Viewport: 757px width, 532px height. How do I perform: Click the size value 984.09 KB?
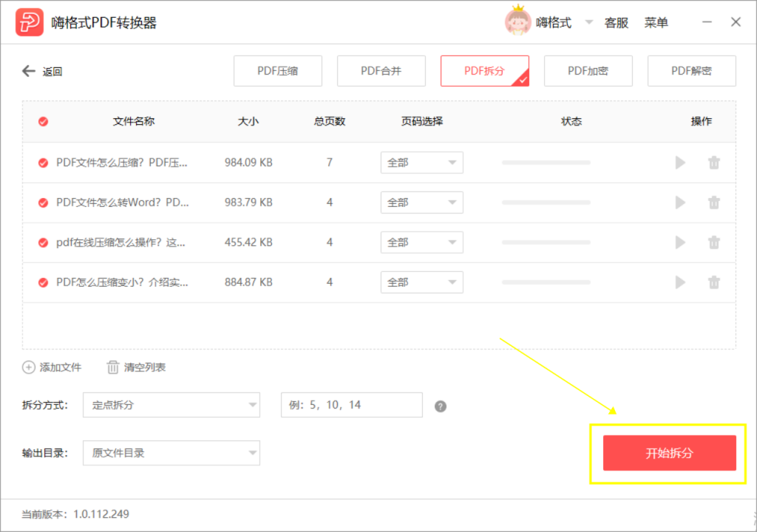pos(248,163)
